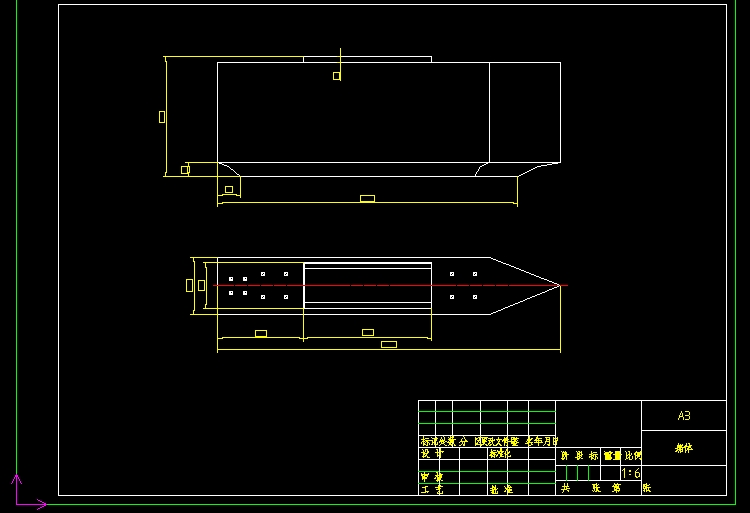Click the 共 sheet count label
The width and height of the screenshot is (750, 513).
point(565,488)
